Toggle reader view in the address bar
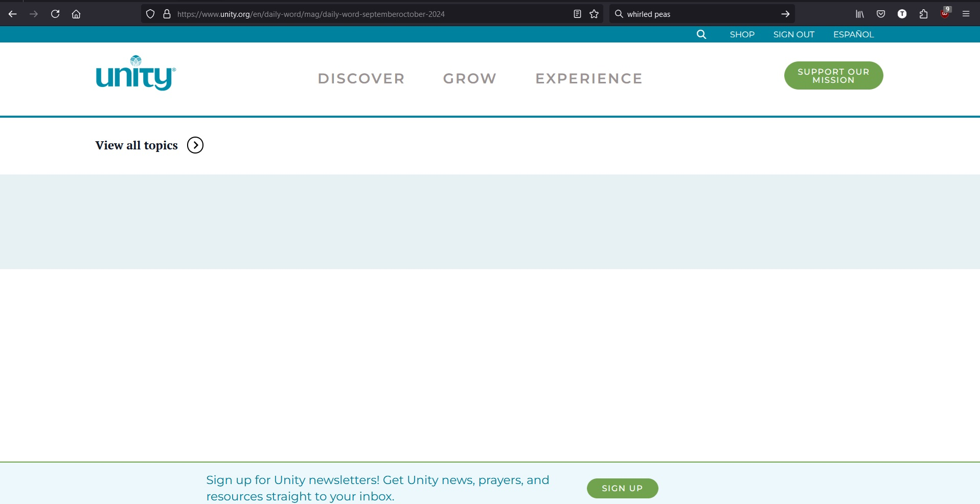Screen dimensions: 980x504 pos(578,14)
